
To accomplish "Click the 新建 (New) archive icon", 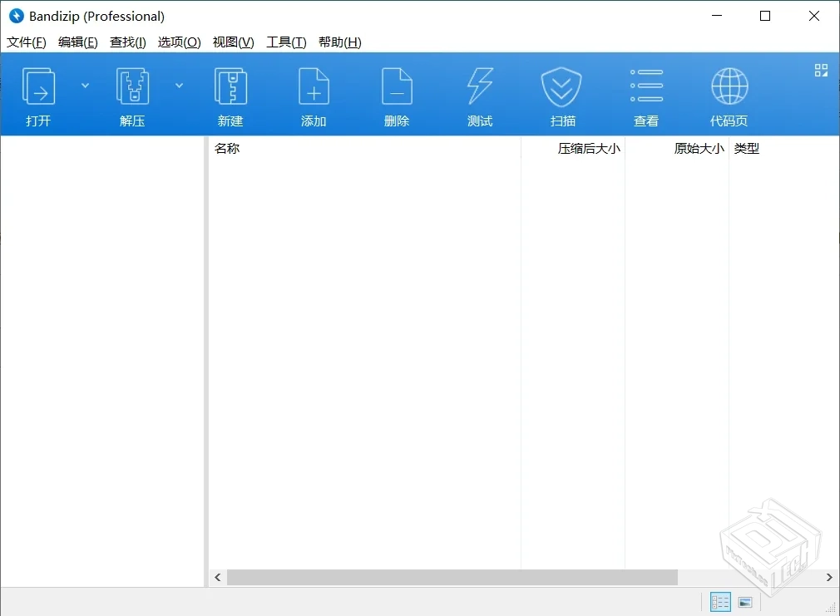I will tap(230, 87).
